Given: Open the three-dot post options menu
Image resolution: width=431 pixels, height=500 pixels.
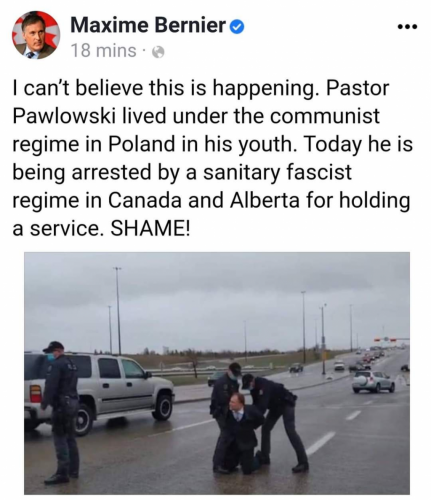Looking at the screenshot, I should tap(407, 27).
